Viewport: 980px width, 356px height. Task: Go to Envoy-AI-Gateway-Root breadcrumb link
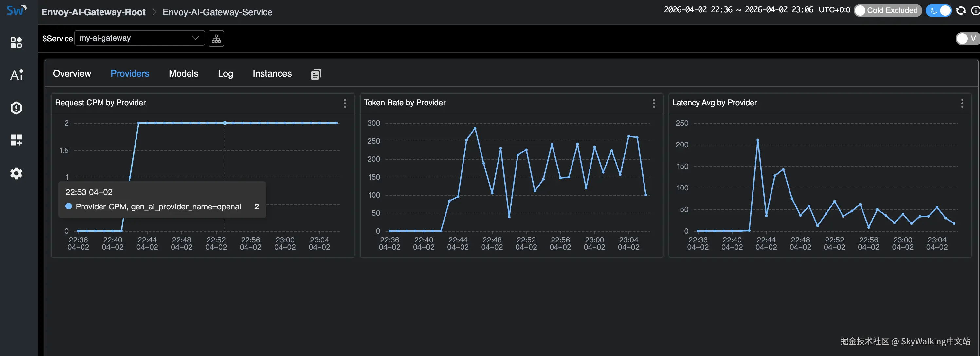click(93, 12)
